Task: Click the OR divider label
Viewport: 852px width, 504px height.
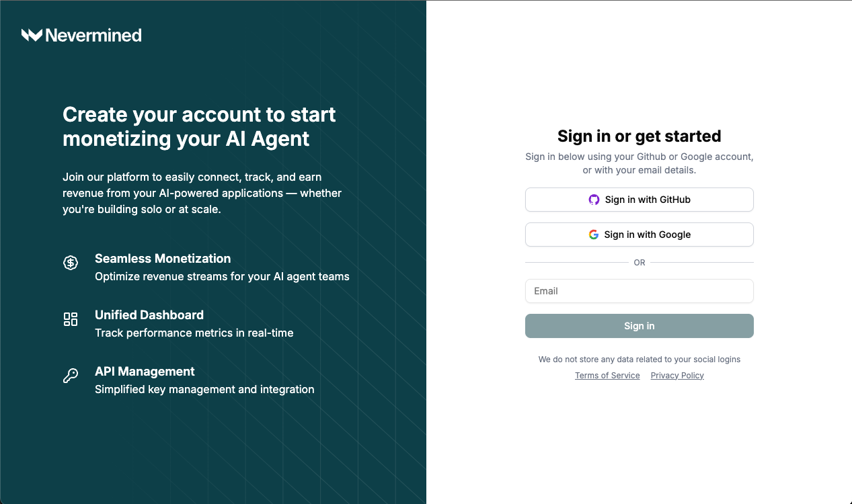Action: [x=639, y=262]
